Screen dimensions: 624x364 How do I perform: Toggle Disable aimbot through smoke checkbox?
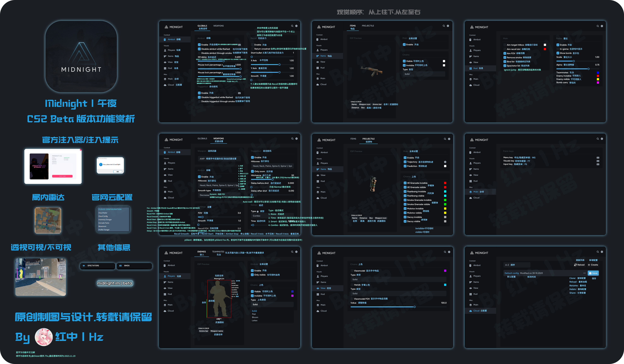(199, 53)
